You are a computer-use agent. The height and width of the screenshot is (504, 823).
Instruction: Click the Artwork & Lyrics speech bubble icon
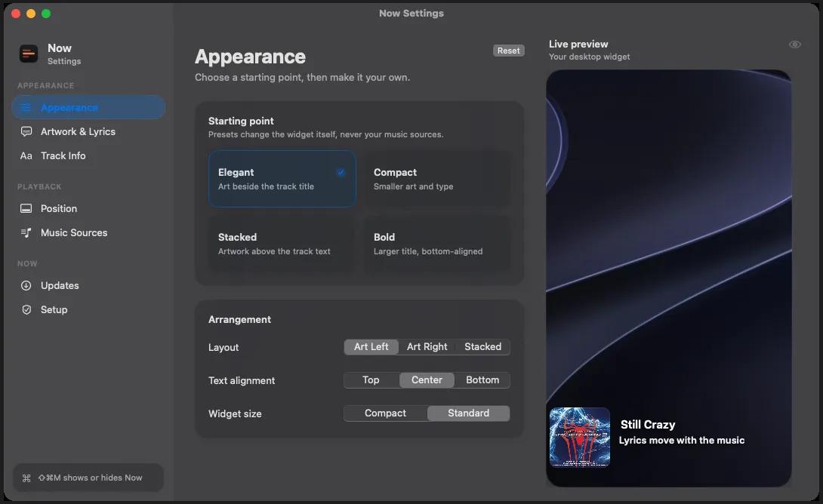coord(26,131)
